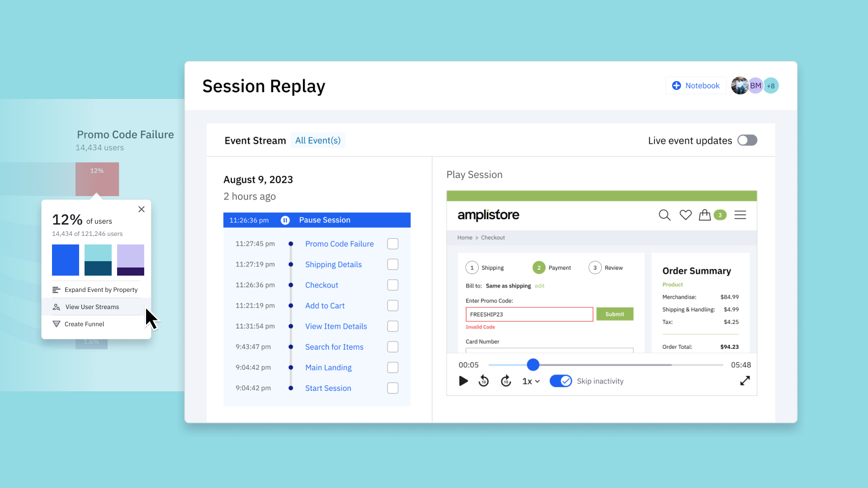This screenshot has height=488, width=868.
Task: Click the step 2 Payment circle
Action: point(539,267)
